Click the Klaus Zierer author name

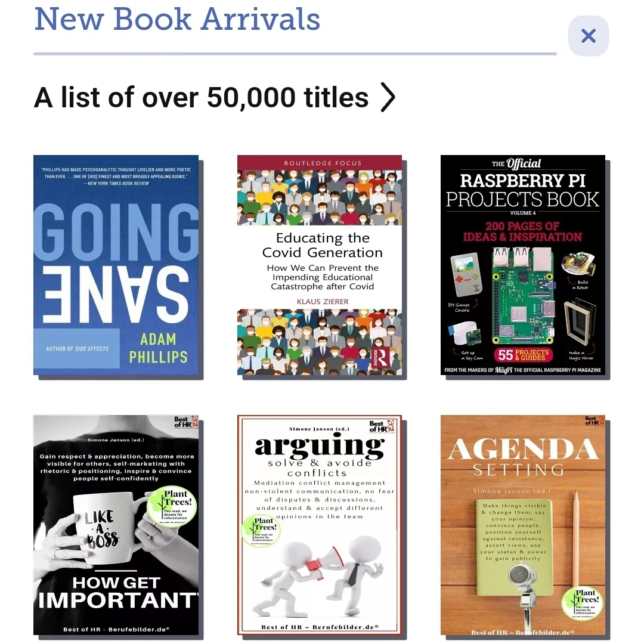[323, 302]
